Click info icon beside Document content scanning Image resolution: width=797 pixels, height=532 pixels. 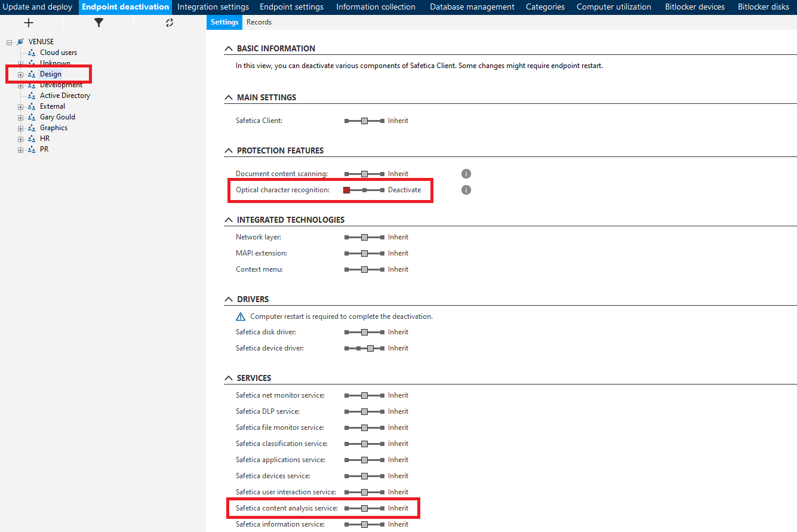click(x=466, y=174)
